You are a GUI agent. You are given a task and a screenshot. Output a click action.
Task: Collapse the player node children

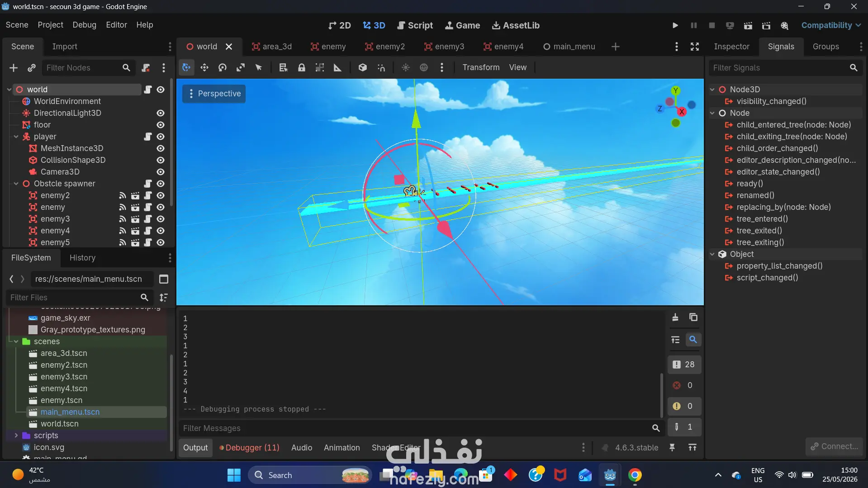point(16,137)
